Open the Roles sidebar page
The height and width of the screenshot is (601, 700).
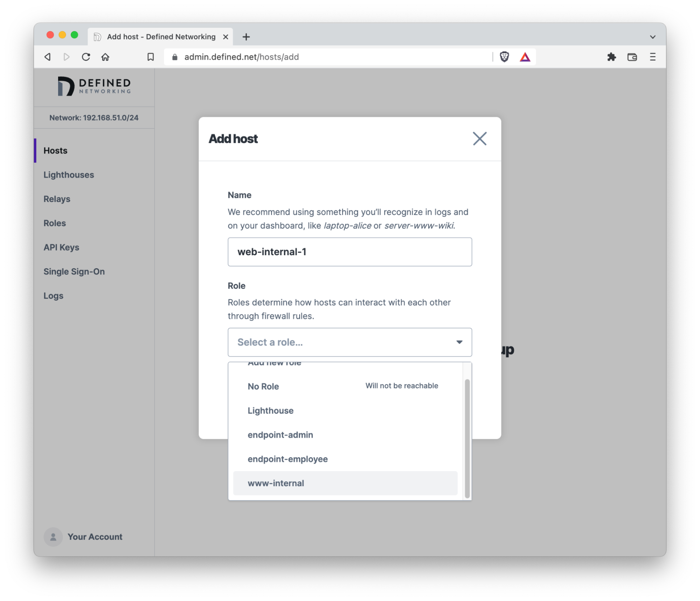click(x=55, y=223)
